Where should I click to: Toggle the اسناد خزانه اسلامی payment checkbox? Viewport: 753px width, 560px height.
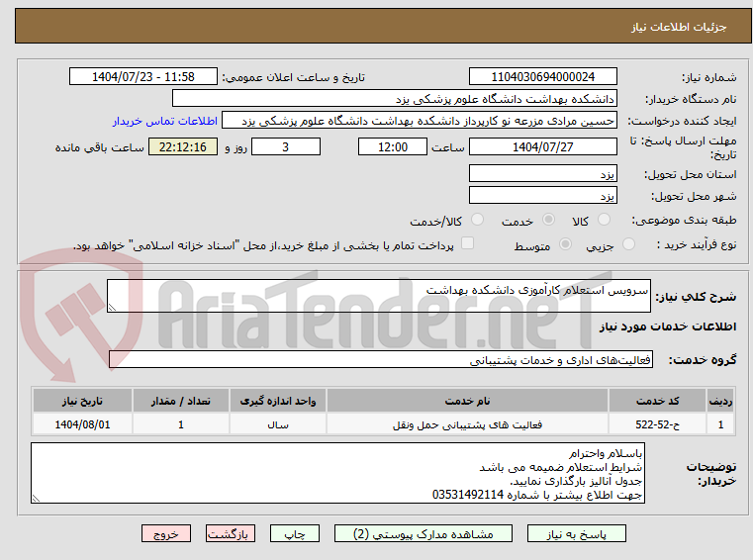coord(467,243)
